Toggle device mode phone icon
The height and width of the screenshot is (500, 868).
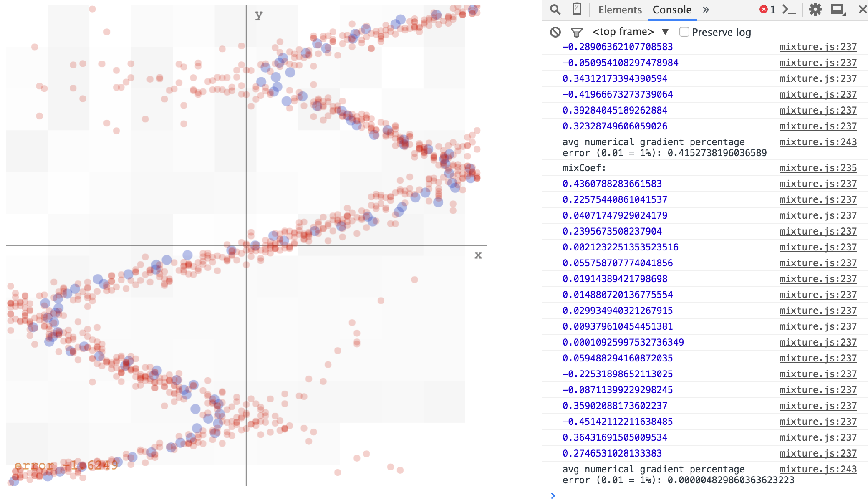(x=577, y=9)
